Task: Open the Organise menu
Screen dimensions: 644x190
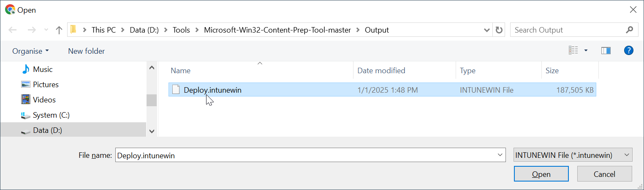Action: click(x=30, y=51)
